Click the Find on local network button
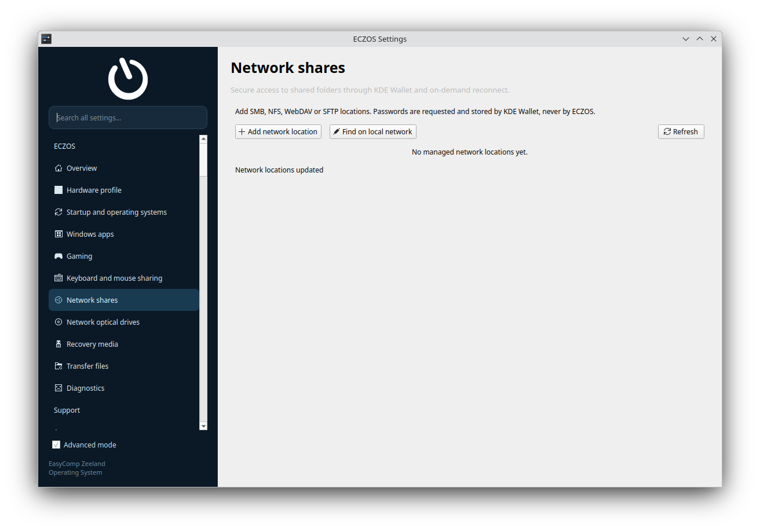This screenshot has width=760, height=532. tap(373, 131)
